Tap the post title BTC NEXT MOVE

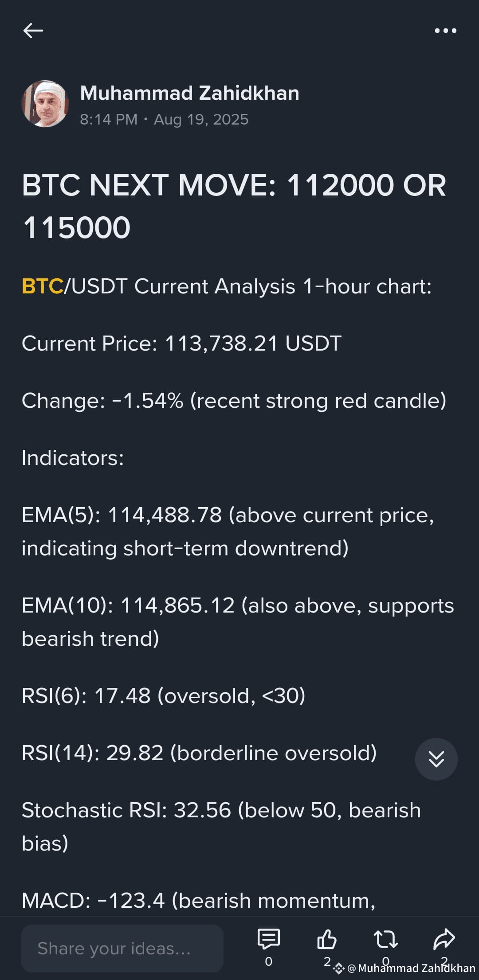pyautogui.click(x=234, y=206)
